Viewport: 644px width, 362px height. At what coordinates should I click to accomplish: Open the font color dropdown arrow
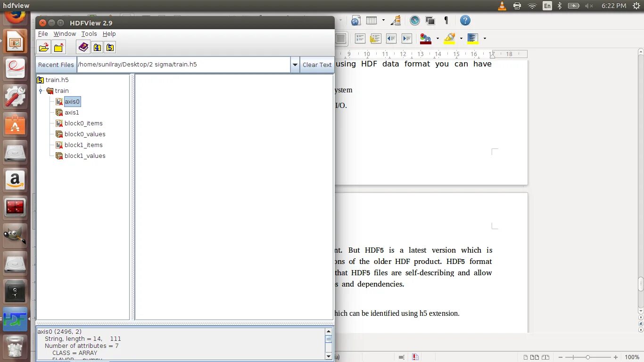point(438,39)
